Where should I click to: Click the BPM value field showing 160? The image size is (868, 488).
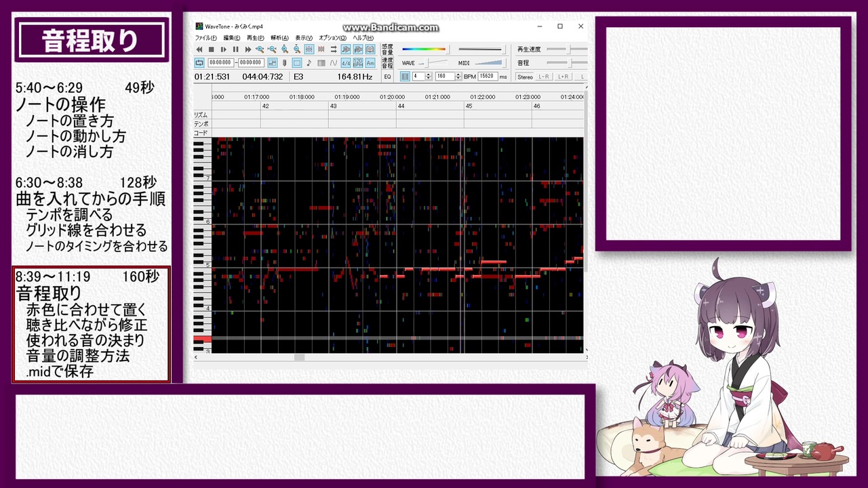tap(444, 77)
